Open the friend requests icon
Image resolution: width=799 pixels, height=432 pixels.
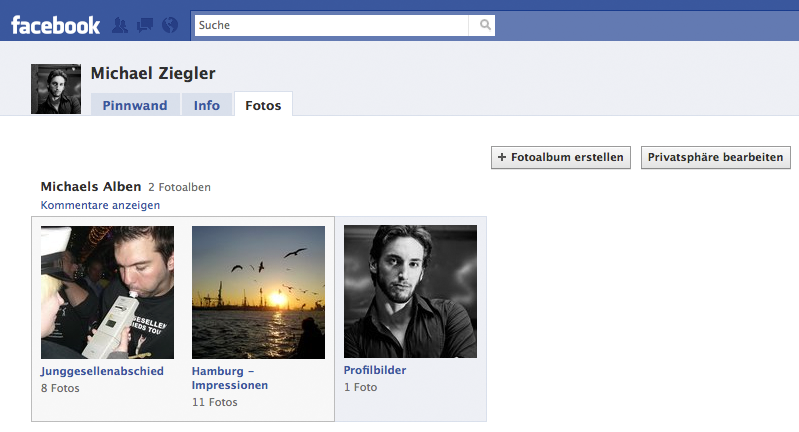[122, 25]
